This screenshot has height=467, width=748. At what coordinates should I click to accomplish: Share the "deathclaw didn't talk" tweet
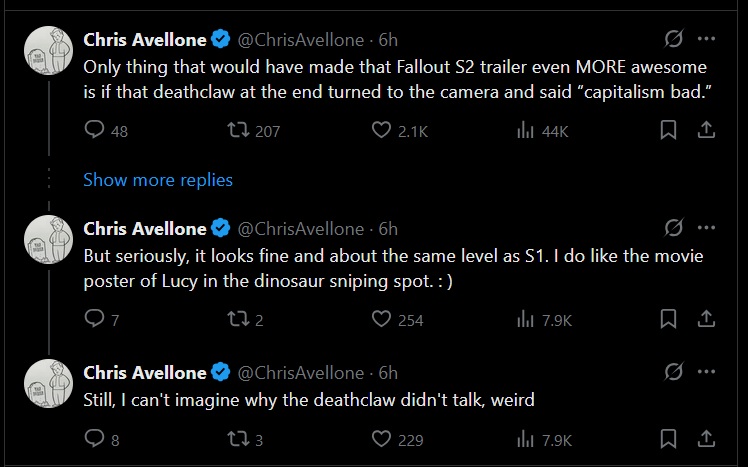(x=705, y=439)
